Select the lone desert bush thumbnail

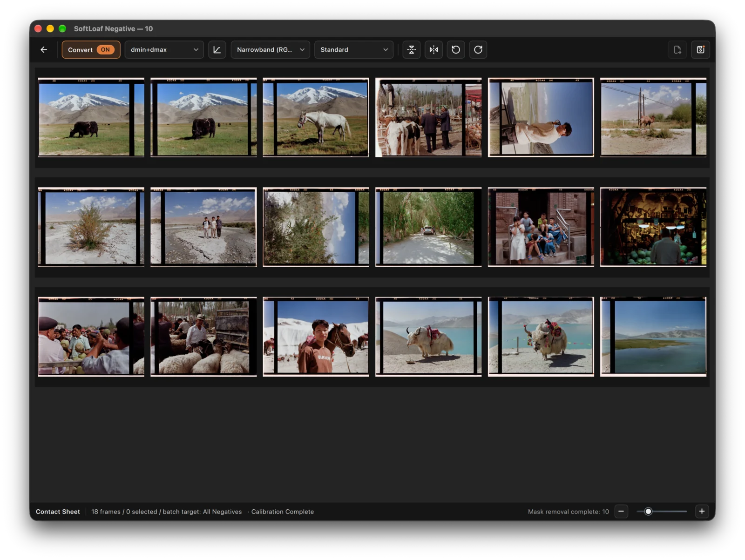[x=91, y=227]
